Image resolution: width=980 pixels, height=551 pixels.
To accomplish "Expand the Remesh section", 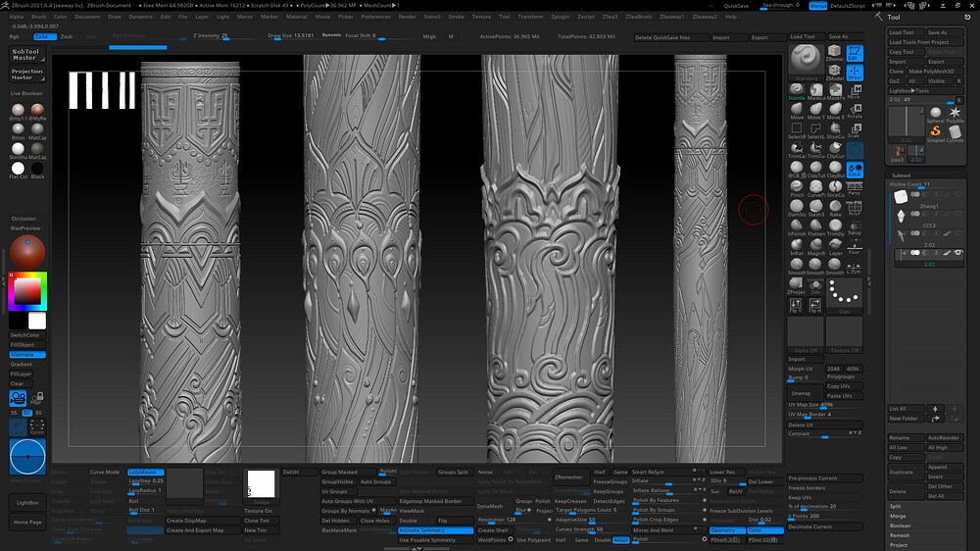I will (900, 535).
